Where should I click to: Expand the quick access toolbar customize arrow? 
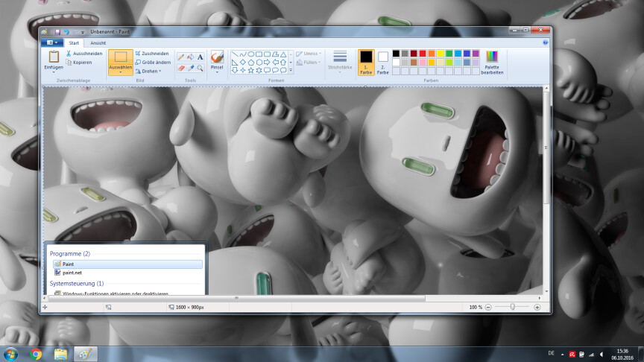click(83, 32)
